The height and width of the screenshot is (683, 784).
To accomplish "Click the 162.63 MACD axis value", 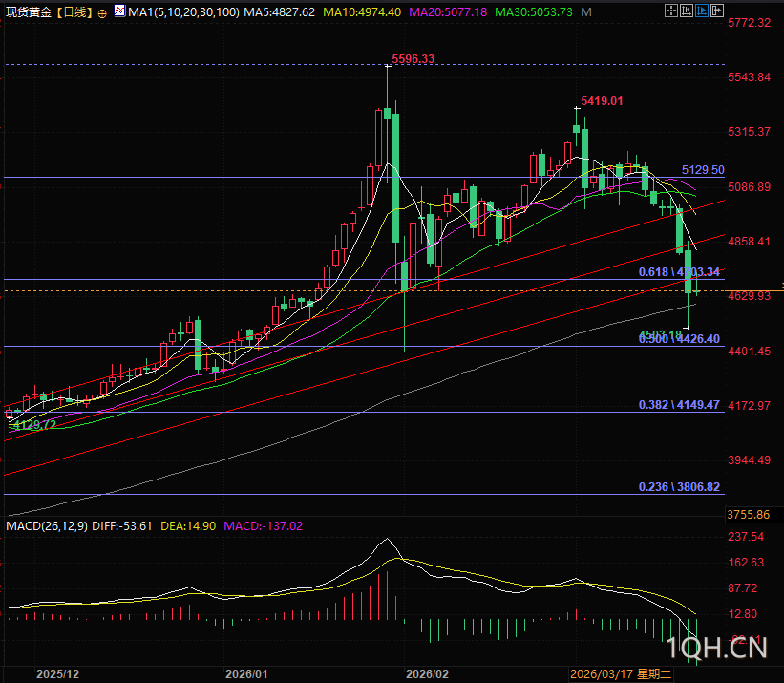I will pyautogui.click(x=746, y=563).
